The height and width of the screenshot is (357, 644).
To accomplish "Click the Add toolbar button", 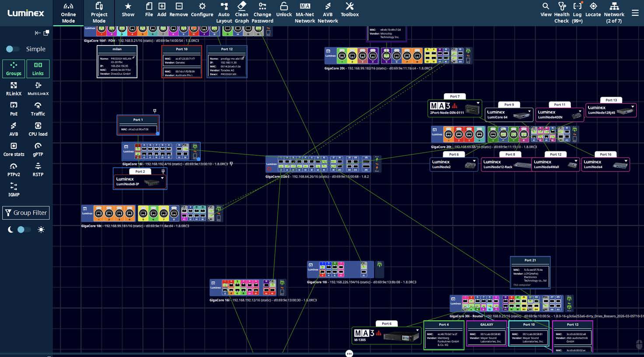I will point(161,10).
